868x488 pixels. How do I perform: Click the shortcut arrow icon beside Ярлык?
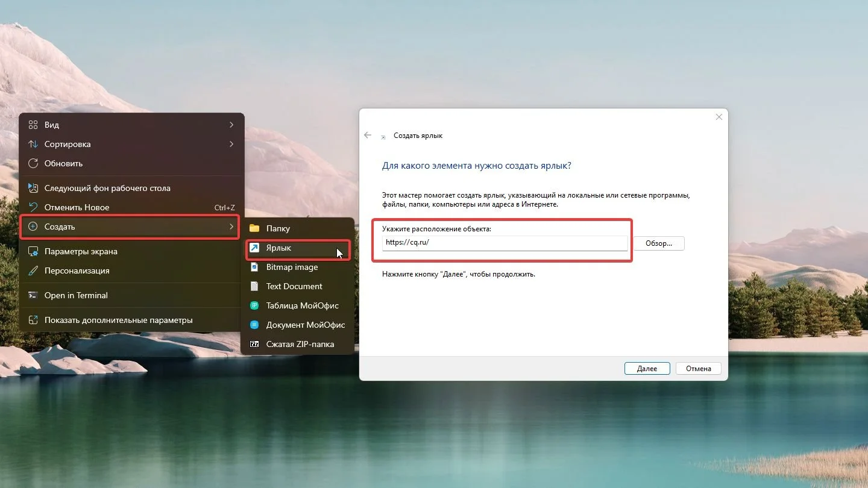click(x=254, y=248)
